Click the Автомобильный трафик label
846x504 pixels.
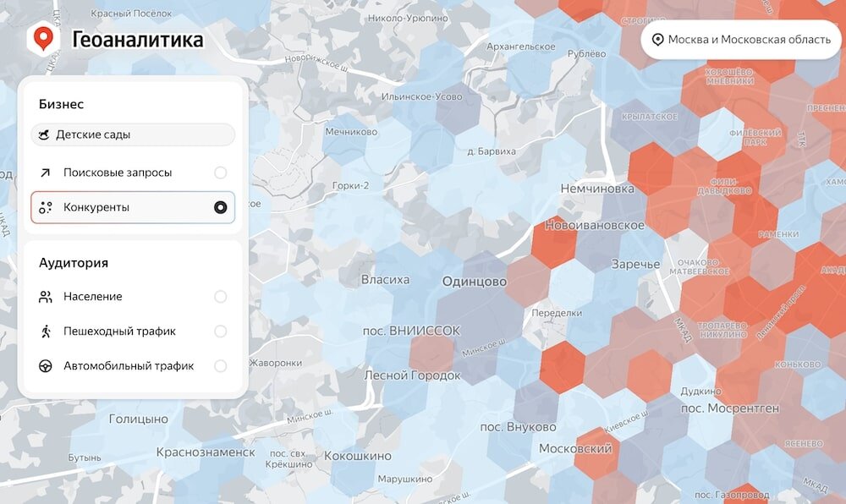129,366
